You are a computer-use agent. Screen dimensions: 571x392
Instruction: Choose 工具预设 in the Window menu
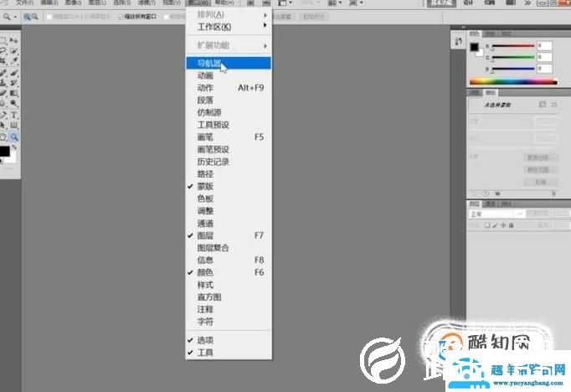click(x=229, y=125)
